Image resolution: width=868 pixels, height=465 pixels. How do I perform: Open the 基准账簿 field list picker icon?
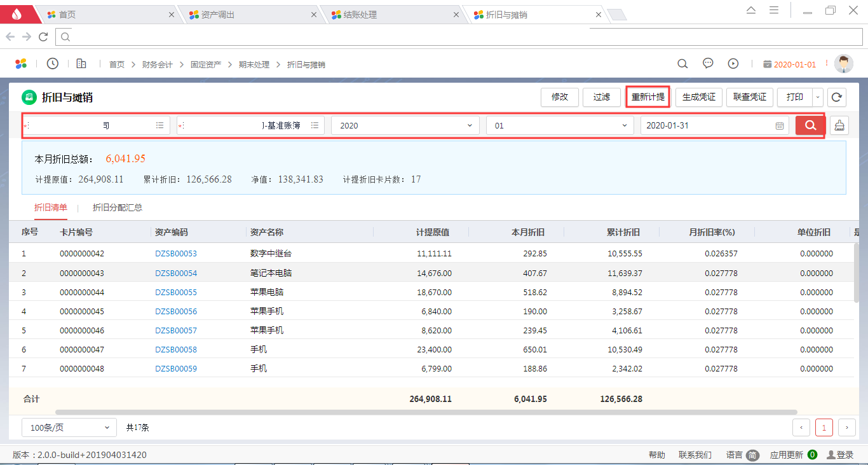click(315, 125)
